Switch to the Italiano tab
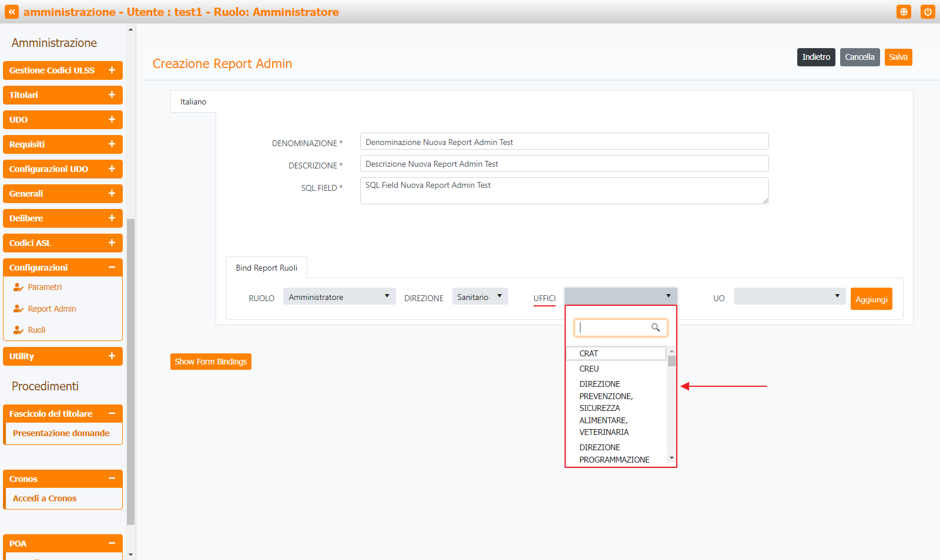The width and height of the screenshot is (940, 560). point(193,102)
